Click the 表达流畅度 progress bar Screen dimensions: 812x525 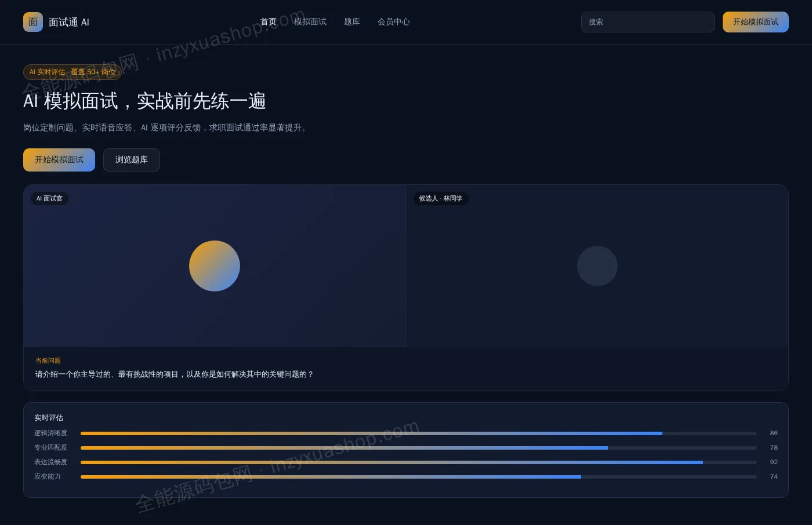[x=419, y=462]
